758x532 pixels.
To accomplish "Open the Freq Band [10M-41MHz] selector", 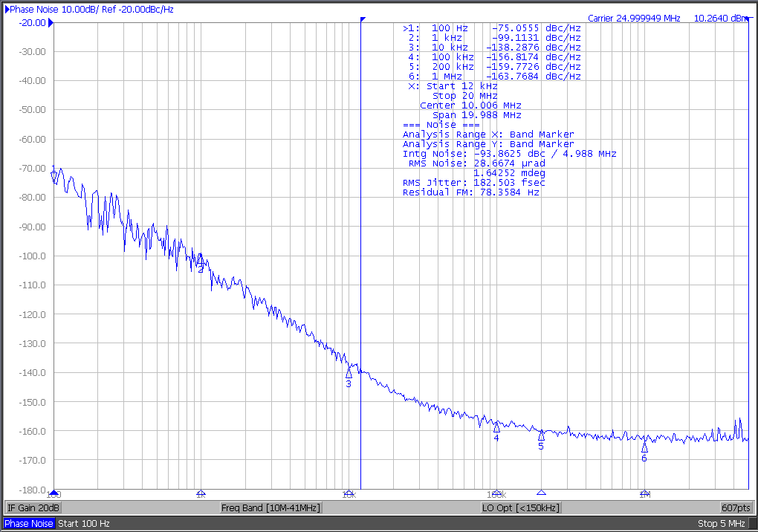I will coord(272,507).
